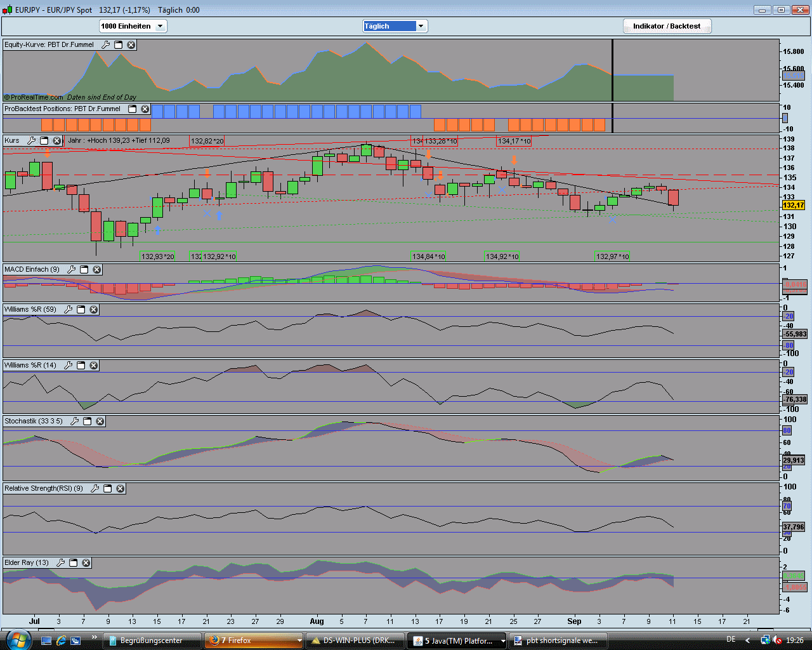The width and height of the screenshot is (812, 650).
Task: Click the Indikator / Backtest button
Action: pyautogui.click(x=667, y=26)
